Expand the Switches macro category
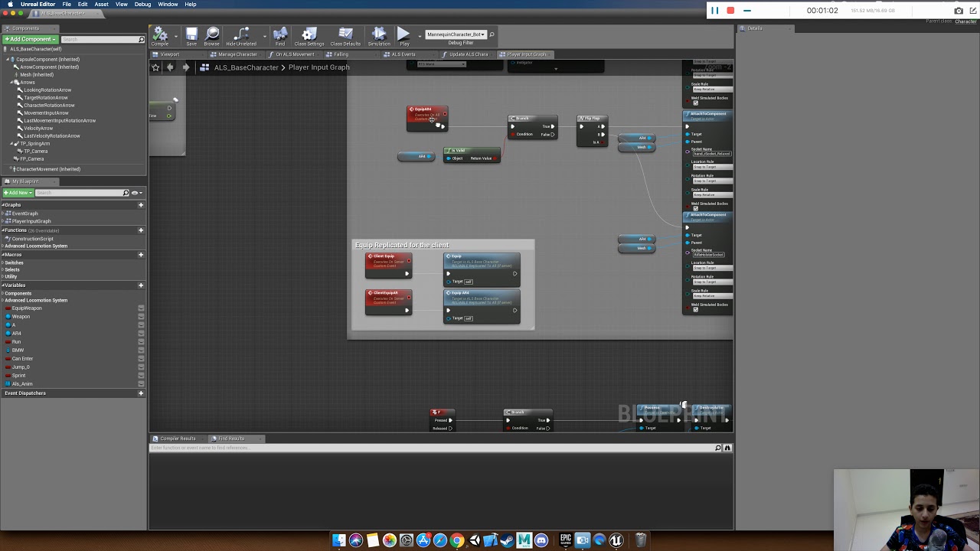The width and height of the screenshot is (980, 551). tap(4, 263)
